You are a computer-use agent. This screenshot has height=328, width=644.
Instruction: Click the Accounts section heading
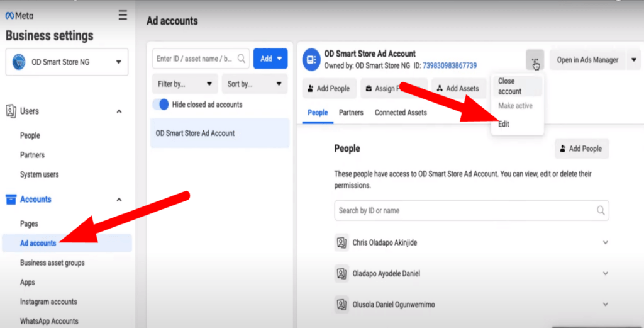point(36,200)
